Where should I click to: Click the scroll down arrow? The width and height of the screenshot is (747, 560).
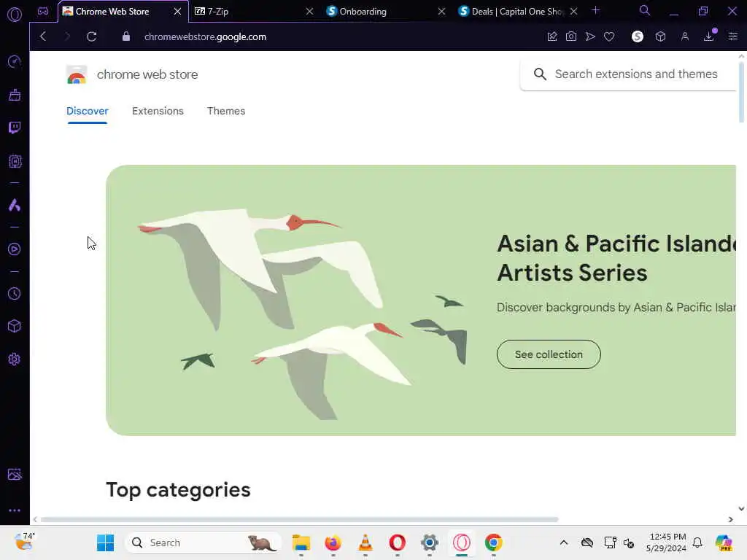pyautogui.click(x=741, y=508)
